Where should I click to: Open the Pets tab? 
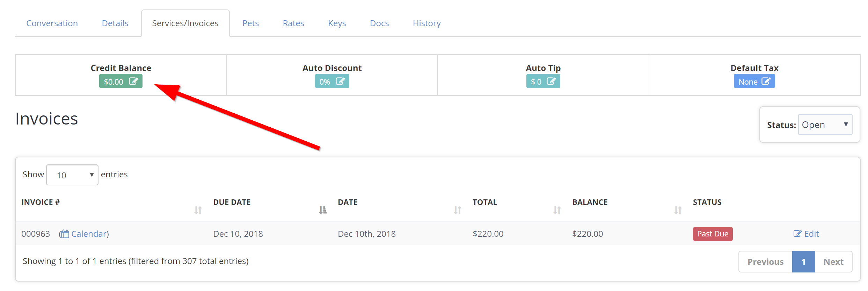click(x=250, y=23)
